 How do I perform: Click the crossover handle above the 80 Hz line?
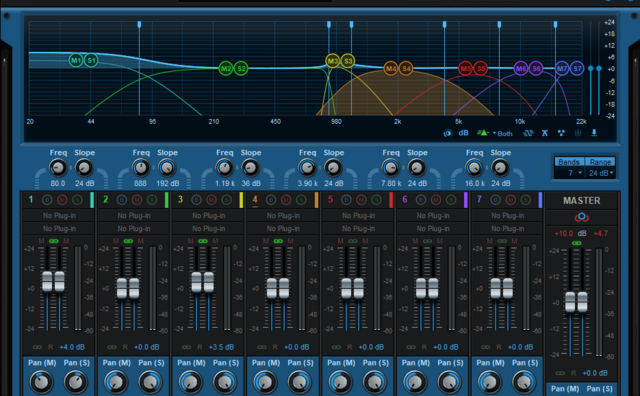[139, 24]
